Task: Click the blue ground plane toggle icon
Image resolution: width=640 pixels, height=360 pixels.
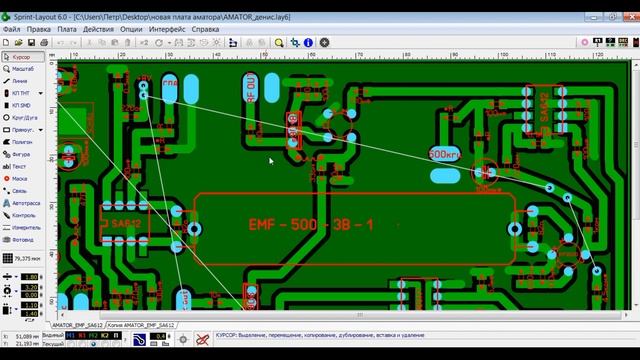Action: point(139,340)
